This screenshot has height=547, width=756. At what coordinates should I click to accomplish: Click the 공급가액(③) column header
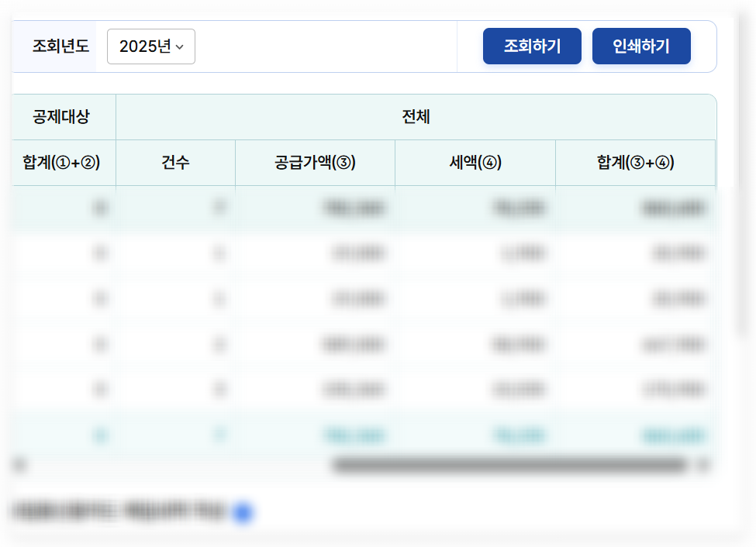click(x=314, y=163)
